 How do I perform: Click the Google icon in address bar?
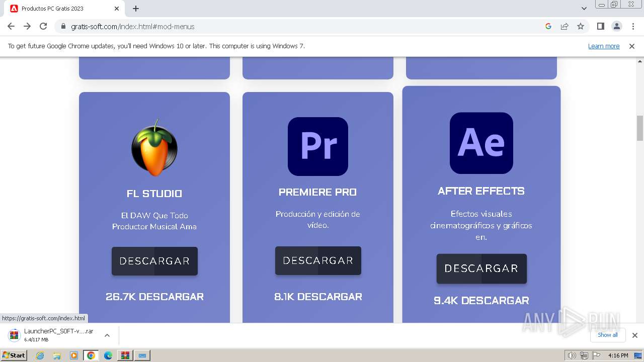coord(548,26)
